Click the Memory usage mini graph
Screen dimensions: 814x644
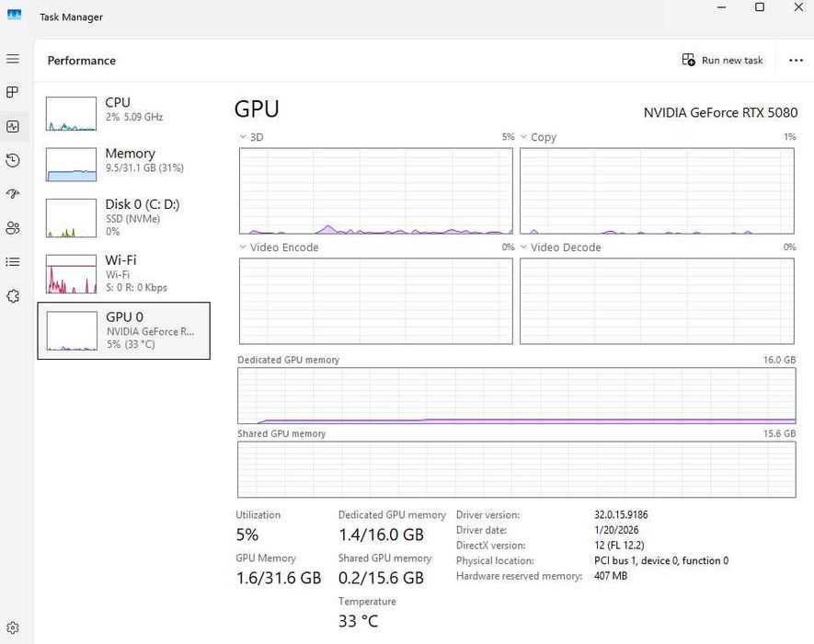tap(71, 165)
